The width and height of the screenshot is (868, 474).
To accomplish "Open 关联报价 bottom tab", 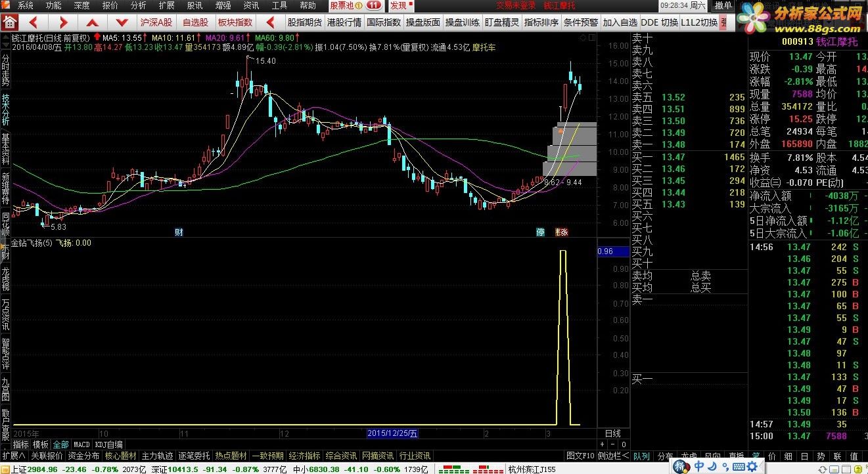I will (47, 456).
